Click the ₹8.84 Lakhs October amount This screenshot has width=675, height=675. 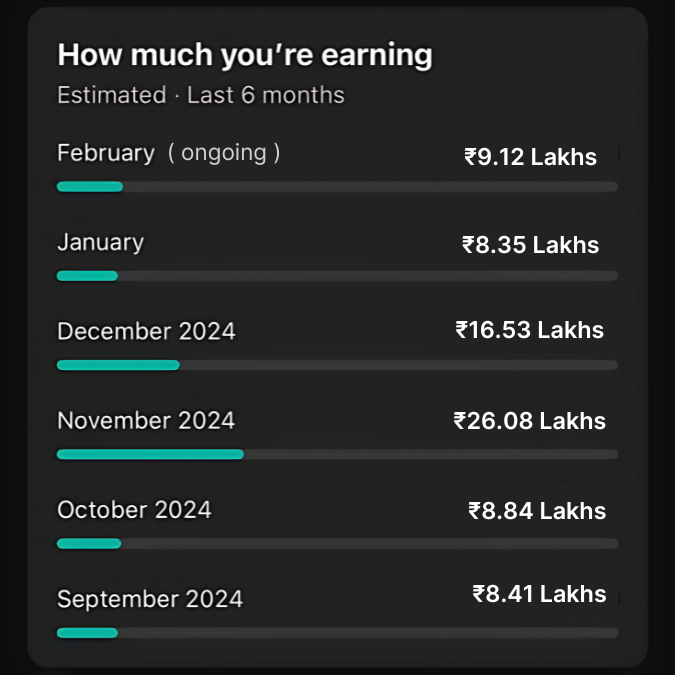(x=537, y=511)
